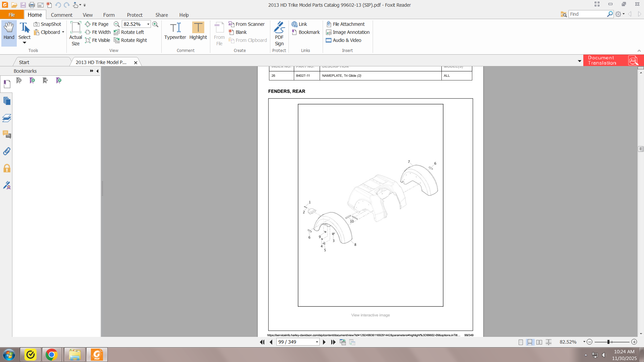Image resolution: width=644 pixels, height=362 pixels.
Task: Toggle continuous page view mode
Action: [x=530, y=342]
